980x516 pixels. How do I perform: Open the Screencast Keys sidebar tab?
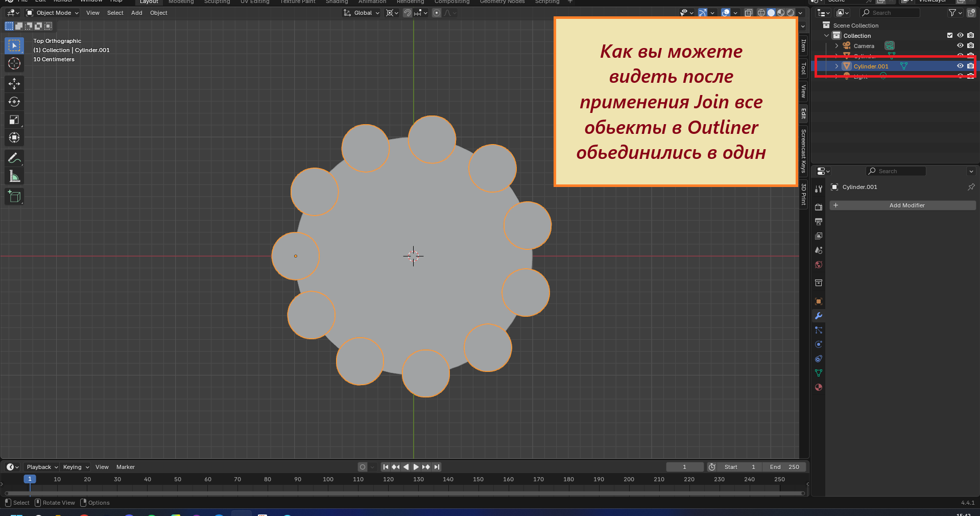803,150
